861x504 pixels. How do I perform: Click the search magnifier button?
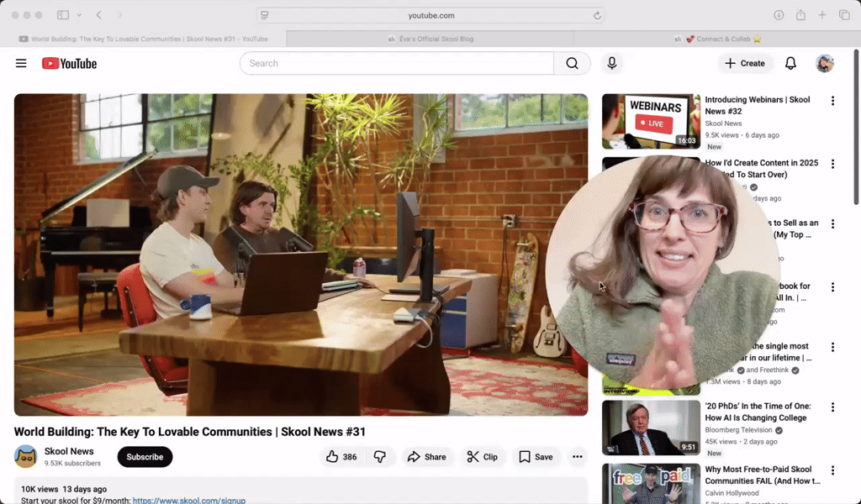(572, 64)
